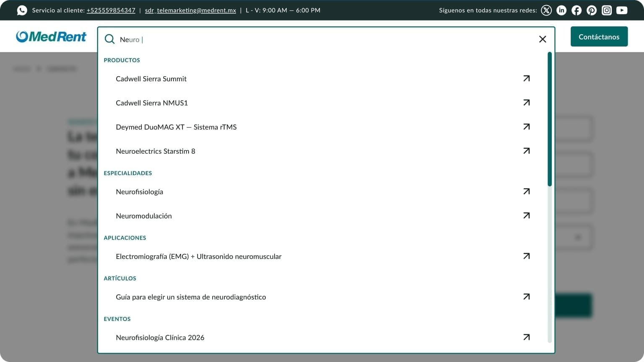Click the ESPECIALIDADES section heading
644x362 pixels.
[128, 173]
